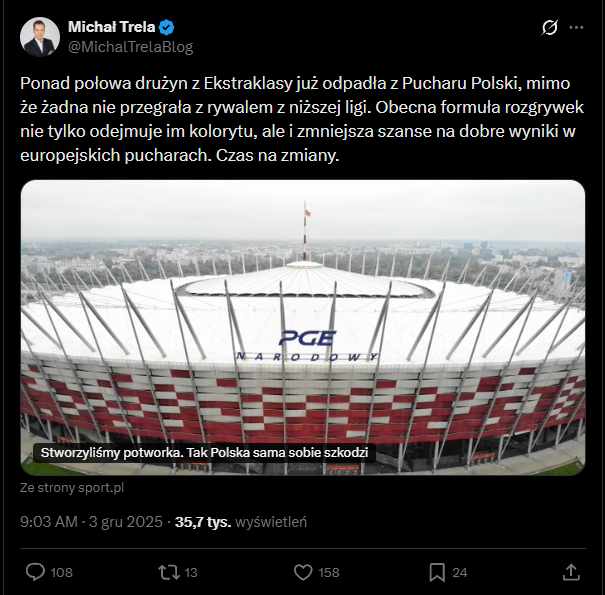The image size is (605, 595).
Task: Click the 13 reposts count
Action: (191, 573)
